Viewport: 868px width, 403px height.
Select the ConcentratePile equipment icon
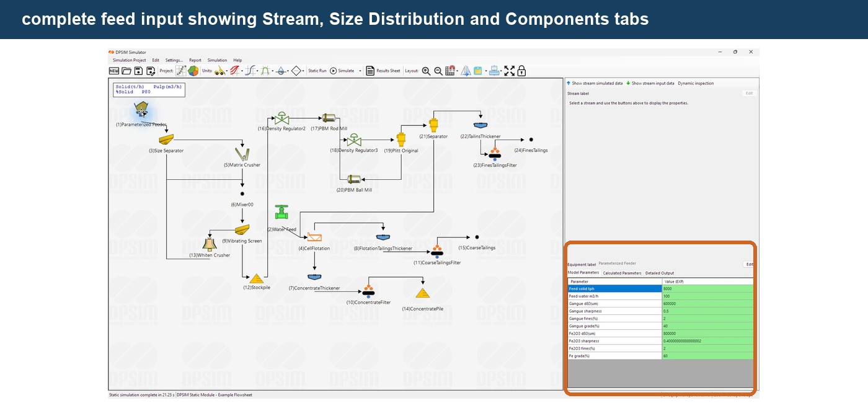pos(423,293)
